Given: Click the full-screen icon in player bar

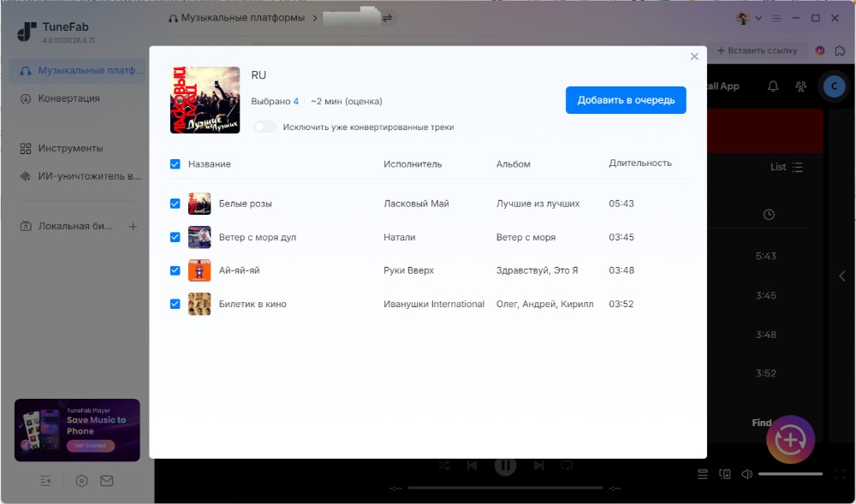Looking at the screenshot, I should click(x=840, y=474).
